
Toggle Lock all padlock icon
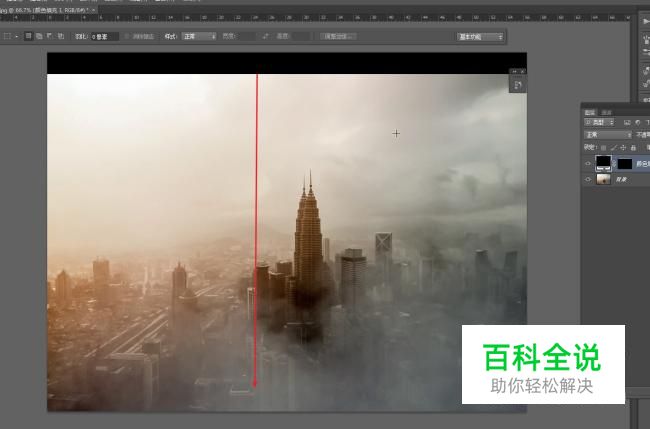click(x=633, y=148)
